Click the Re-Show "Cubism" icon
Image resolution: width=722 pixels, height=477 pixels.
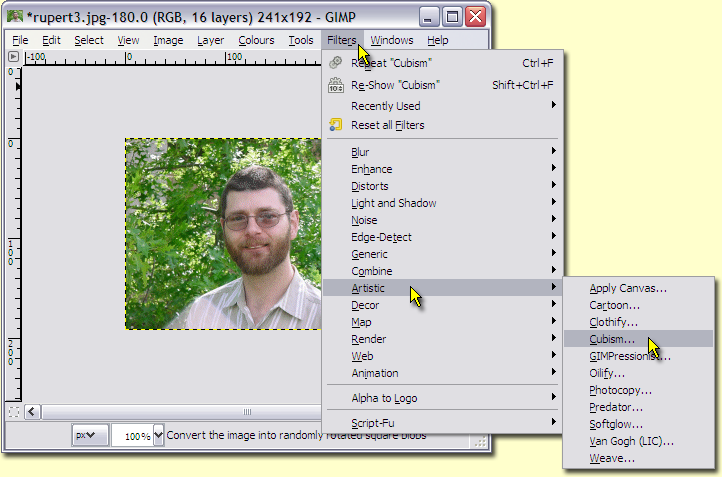point(336,85)
